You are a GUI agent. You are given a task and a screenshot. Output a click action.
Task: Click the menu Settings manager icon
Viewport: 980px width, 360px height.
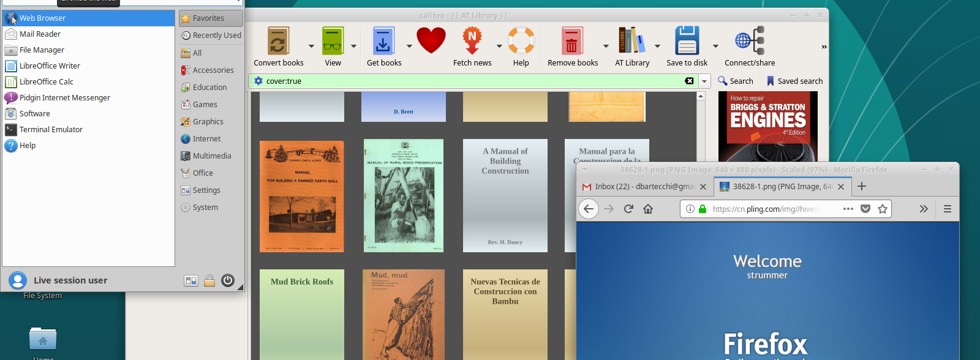pos(191,280)
